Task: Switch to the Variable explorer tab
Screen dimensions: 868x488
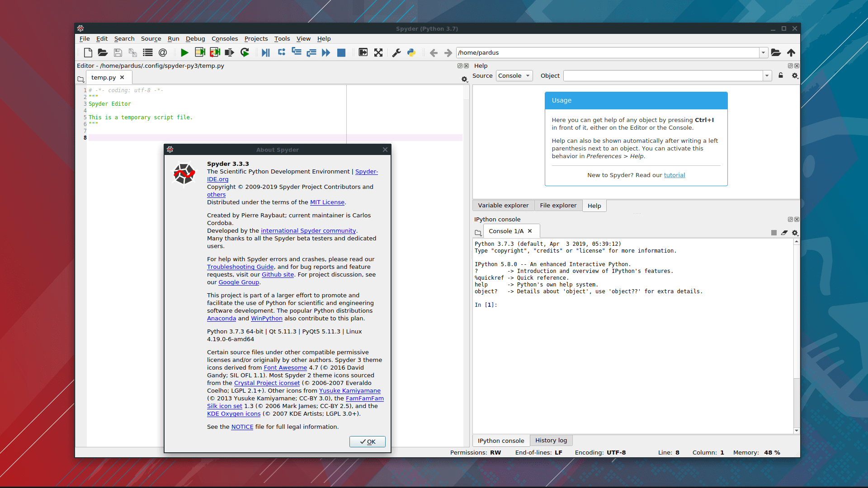Action: point(503,206)
